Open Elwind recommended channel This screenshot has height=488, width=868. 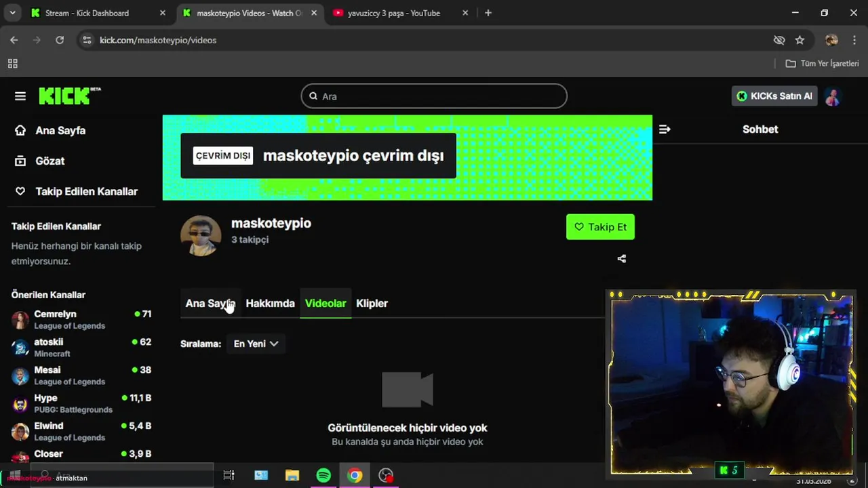[81, 431]
